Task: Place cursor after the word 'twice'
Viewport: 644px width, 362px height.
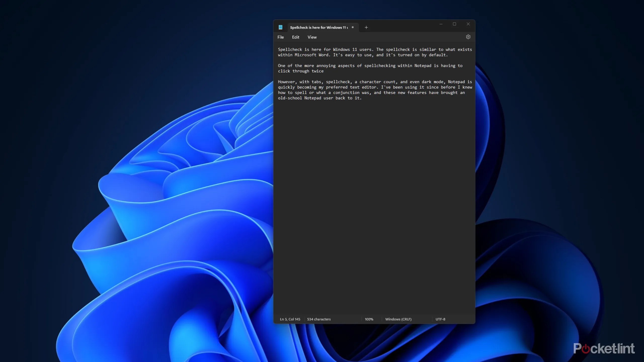Action: point(324,71)
